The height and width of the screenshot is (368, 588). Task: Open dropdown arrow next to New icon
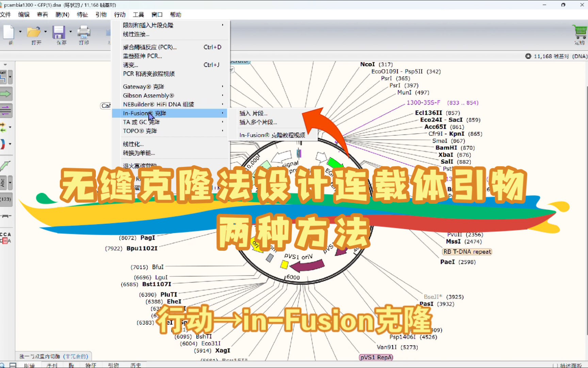20,32
